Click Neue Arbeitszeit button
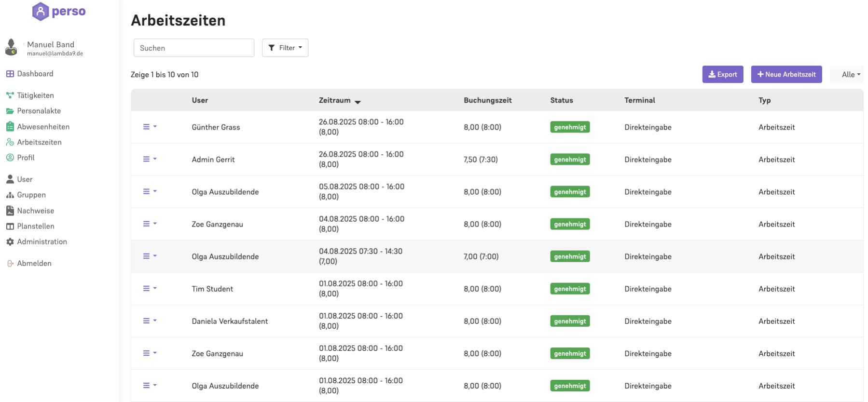 tap(786, 74)
